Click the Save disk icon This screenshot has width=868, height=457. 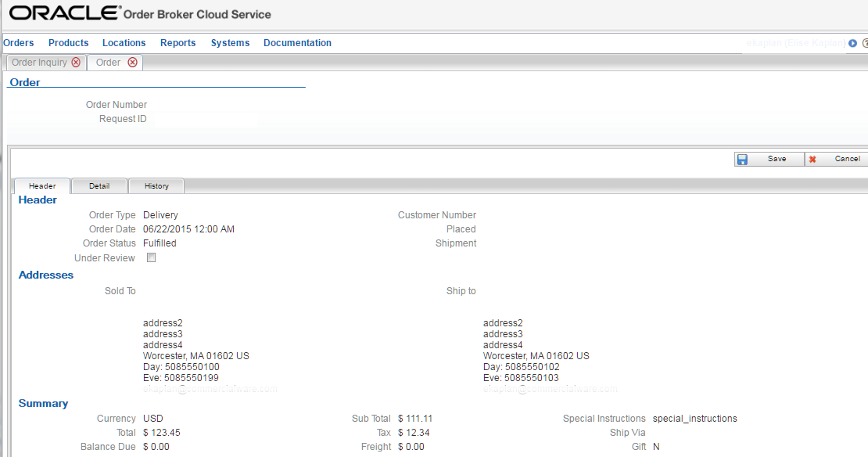742,159
